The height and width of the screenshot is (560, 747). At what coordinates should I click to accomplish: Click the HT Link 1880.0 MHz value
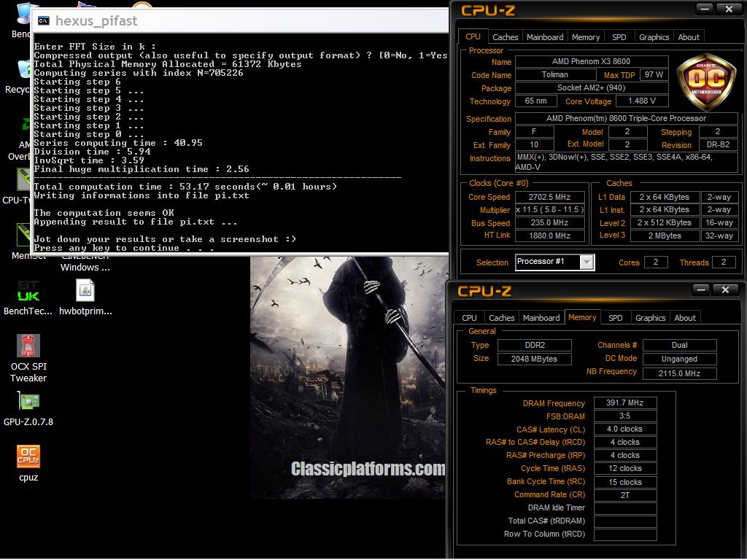(549, 236)
